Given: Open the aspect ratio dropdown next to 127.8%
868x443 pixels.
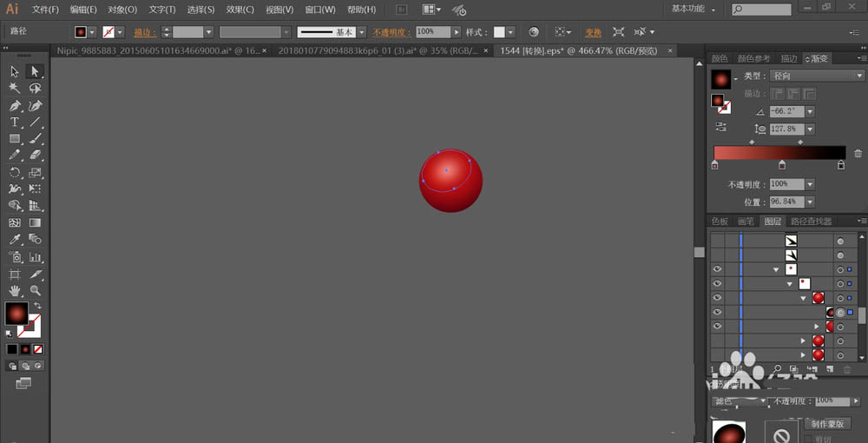Looking at the screenshot, I should [x=811, y=129].
